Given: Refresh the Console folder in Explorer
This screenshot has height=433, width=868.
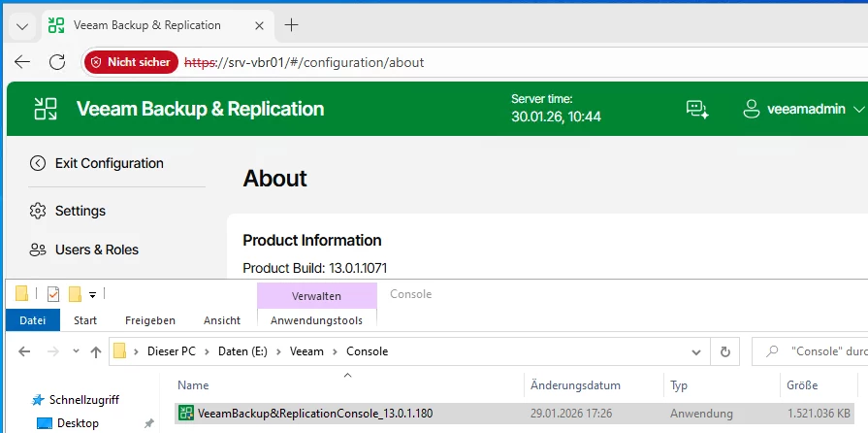Looking at the screenshot, I should [x=724, y=351].
